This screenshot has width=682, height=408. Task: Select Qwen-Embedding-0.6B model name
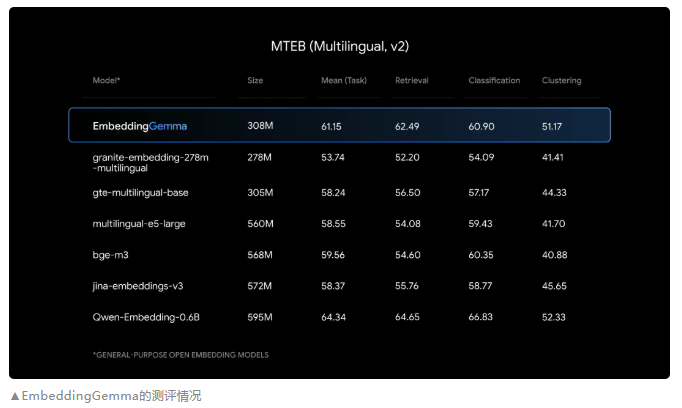146,317
